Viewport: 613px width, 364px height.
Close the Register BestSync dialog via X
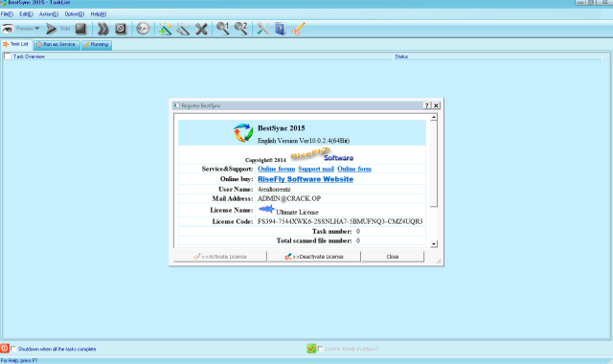click(437, 105)
